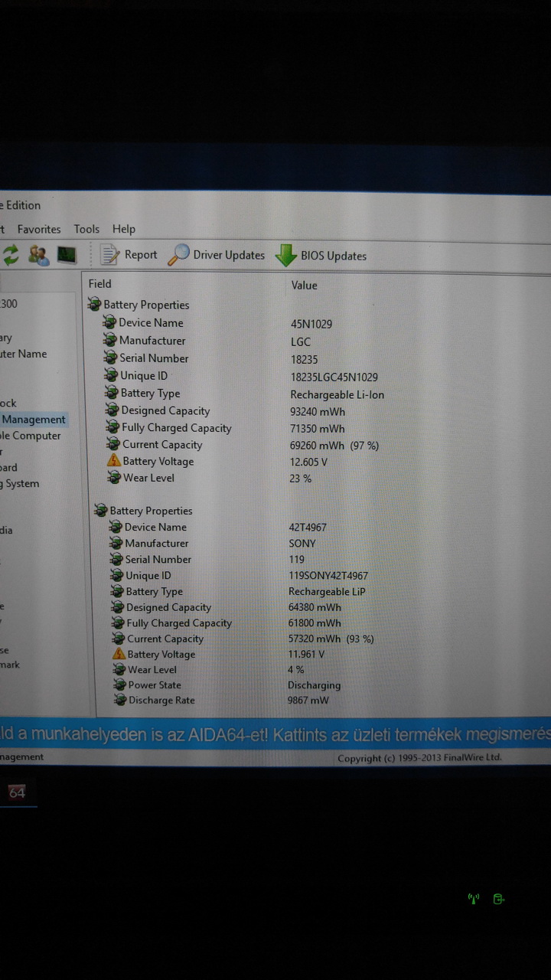
Task: Click the Unique ID icon for 119SONY42T4967
Action: pyautogui.click(x=117, y=575)
